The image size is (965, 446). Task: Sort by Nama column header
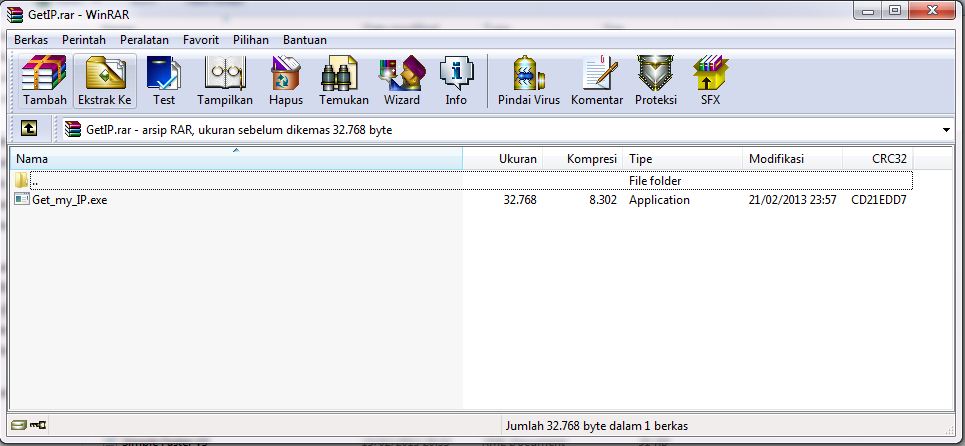[x=236, y=159]
